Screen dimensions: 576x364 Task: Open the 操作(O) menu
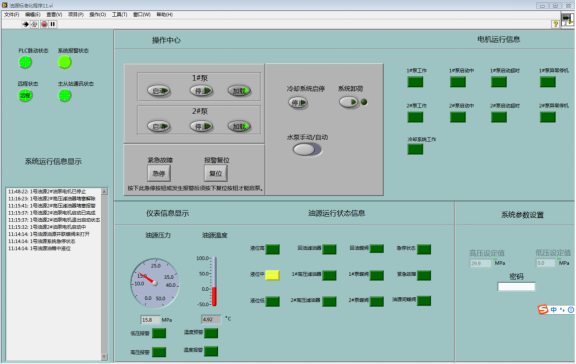[98, 14]
